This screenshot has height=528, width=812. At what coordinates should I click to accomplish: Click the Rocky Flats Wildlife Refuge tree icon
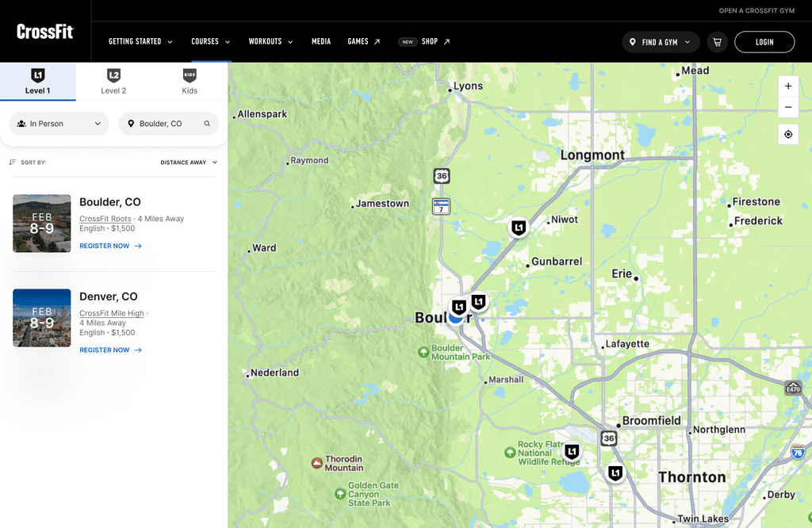510,453
